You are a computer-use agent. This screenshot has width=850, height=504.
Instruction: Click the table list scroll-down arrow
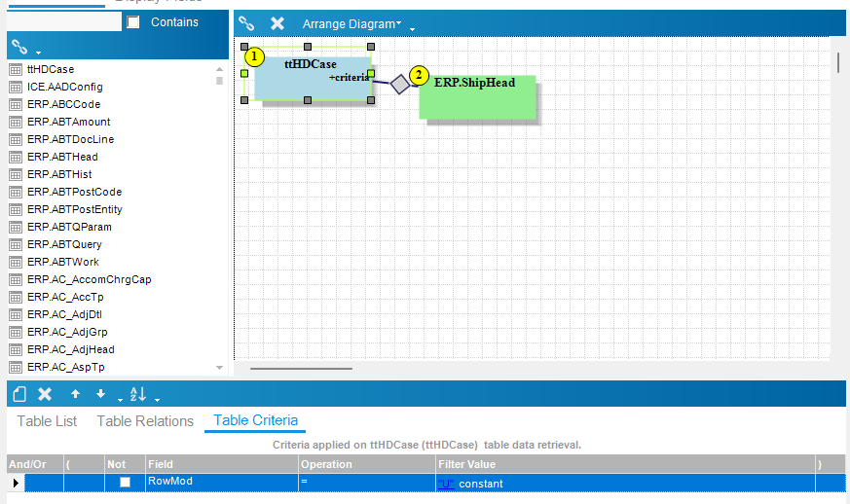click(x=219, y=367)
